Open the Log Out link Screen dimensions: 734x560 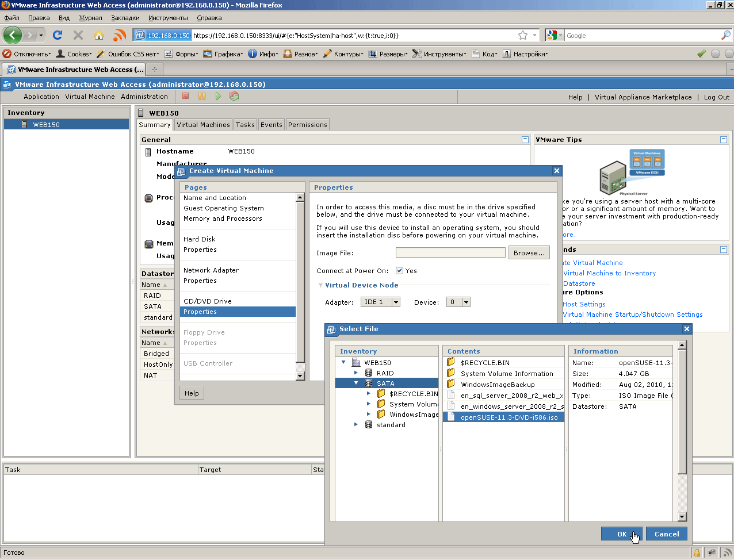[717, 97]
